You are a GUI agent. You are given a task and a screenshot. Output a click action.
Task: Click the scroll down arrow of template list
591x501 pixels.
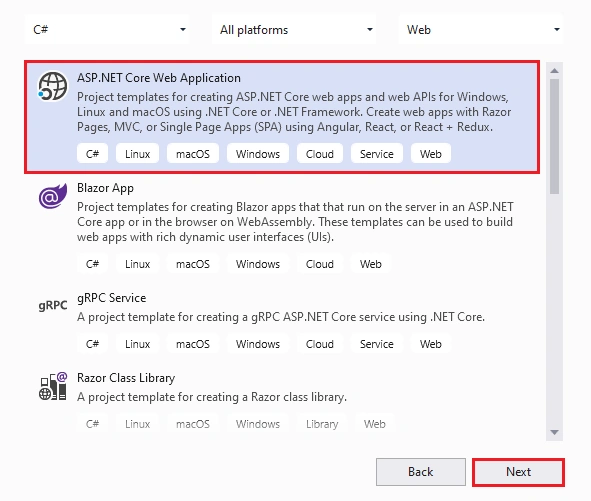[x=554, y=432]
